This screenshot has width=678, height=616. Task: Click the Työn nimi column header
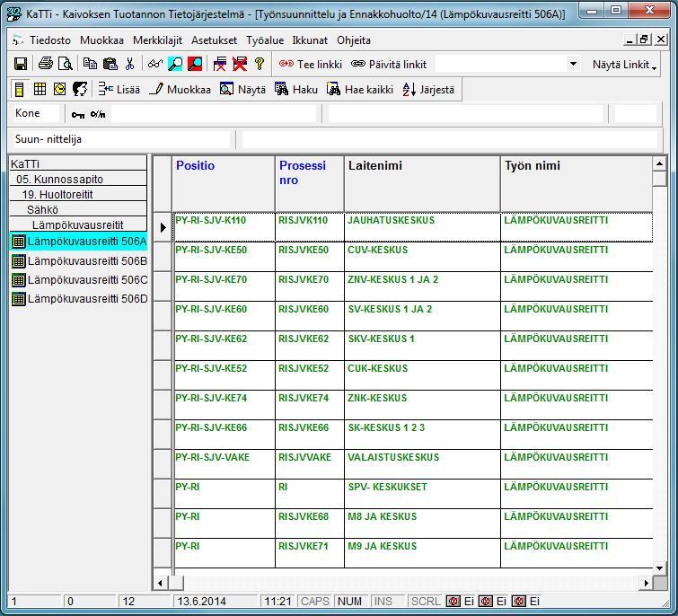click(577, 184)
